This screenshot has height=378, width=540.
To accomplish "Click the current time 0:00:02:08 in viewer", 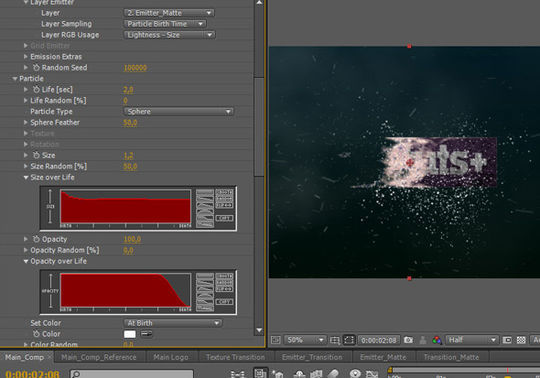I will tap(379, 340).
